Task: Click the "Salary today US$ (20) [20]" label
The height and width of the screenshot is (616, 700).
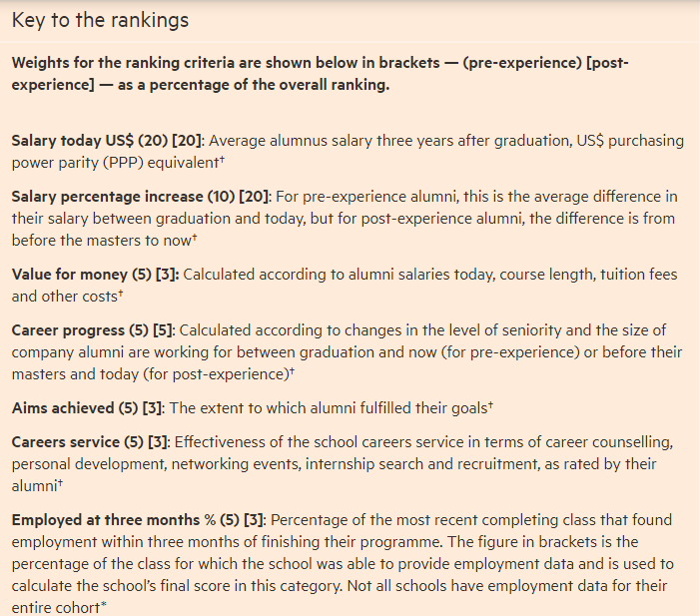Action: [107, 141]
